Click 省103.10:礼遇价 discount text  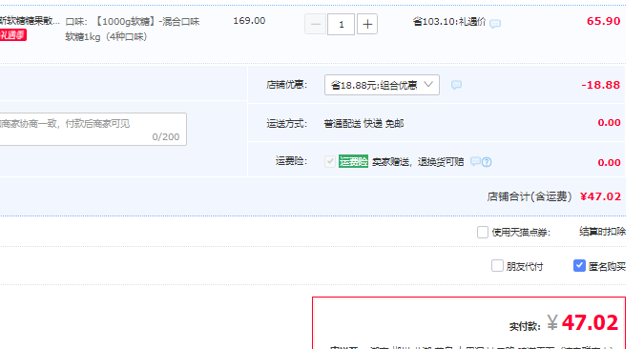(x=449, y=22)
